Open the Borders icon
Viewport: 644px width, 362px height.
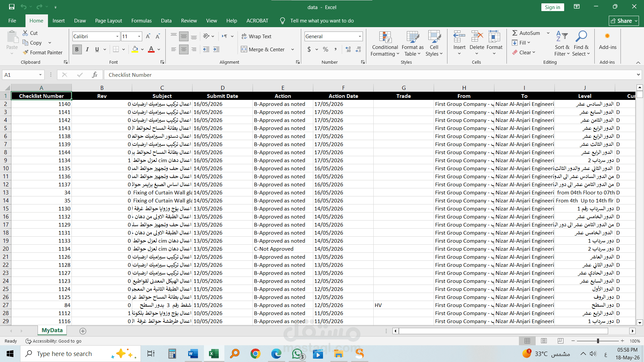click(116, 49)
